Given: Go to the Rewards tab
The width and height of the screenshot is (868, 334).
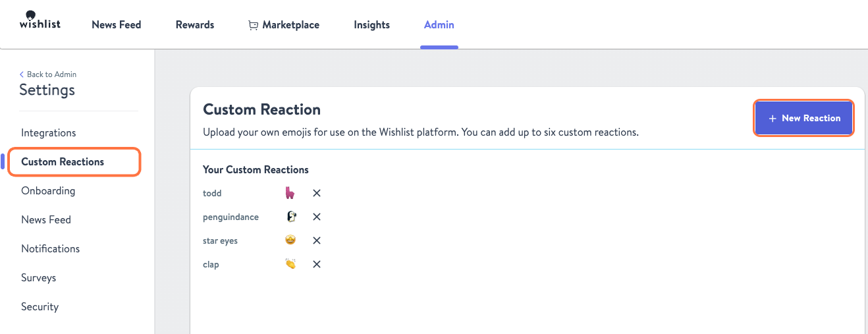Looking at the screenshot, I should coord(195,24).
